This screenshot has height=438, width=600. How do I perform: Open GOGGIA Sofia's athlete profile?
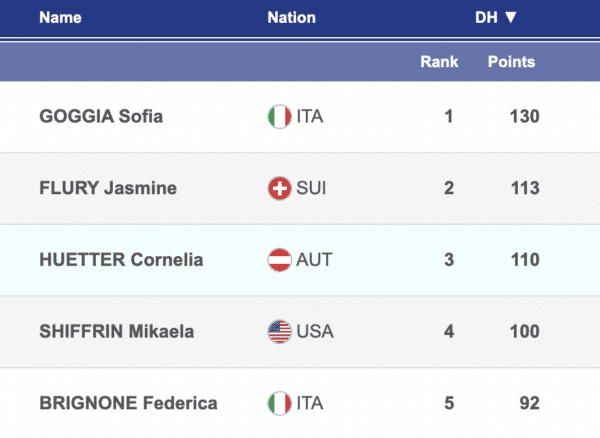100,116
